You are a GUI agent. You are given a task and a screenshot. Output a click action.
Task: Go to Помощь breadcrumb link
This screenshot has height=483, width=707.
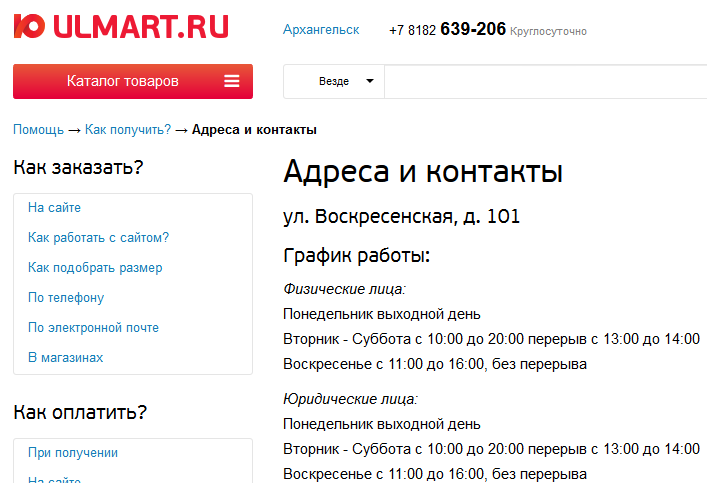(38, 130)
